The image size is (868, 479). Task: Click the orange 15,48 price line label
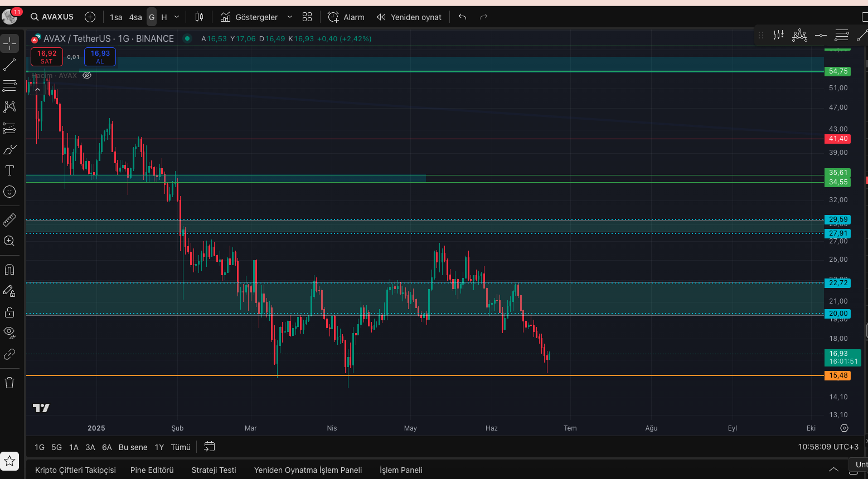click(837, 375)
